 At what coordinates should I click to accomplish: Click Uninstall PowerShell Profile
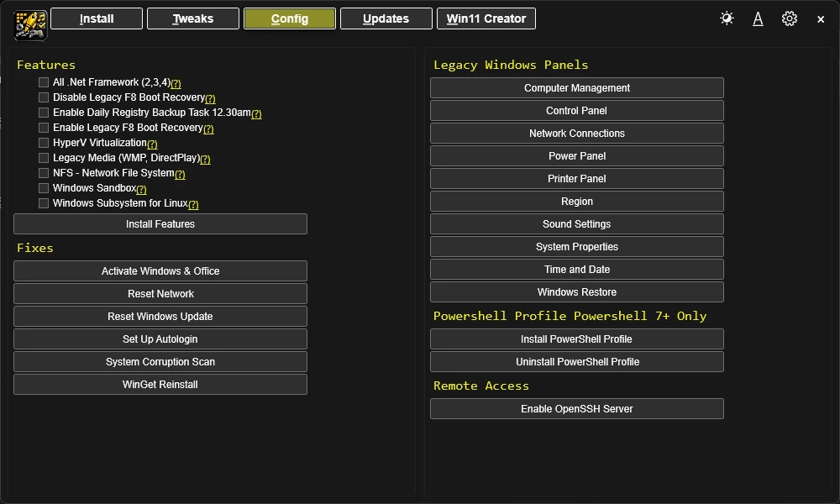click(577, 361)
